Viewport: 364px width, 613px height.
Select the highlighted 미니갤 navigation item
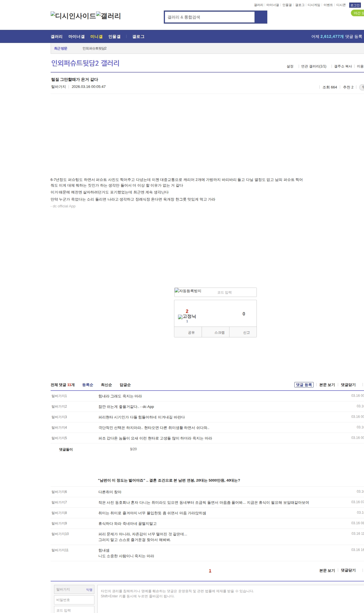click(96, 36)
